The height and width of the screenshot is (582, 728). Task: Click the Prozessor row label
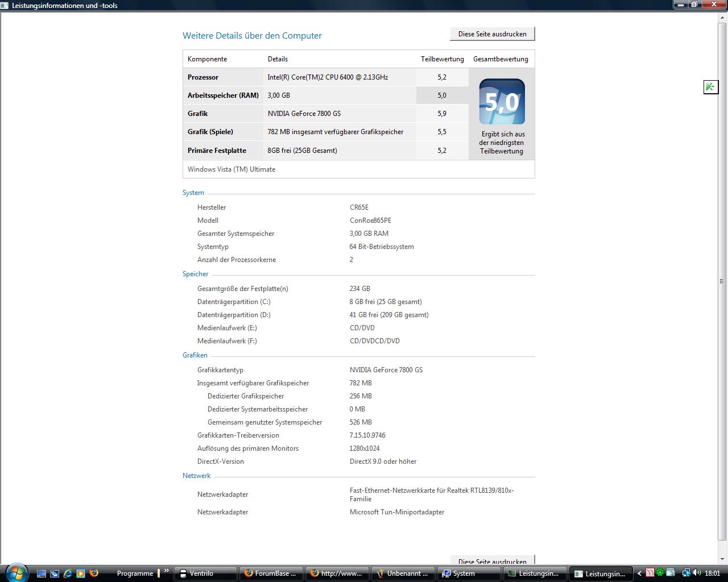coord(203,77)
